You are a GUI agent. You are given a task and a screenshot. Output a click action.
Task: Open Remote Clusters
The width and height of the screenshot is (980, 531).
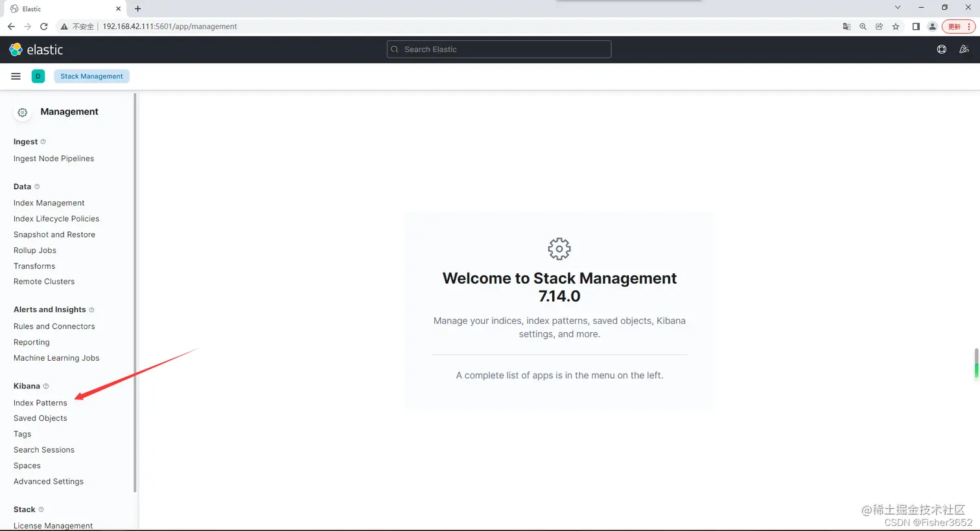(44, 282)
